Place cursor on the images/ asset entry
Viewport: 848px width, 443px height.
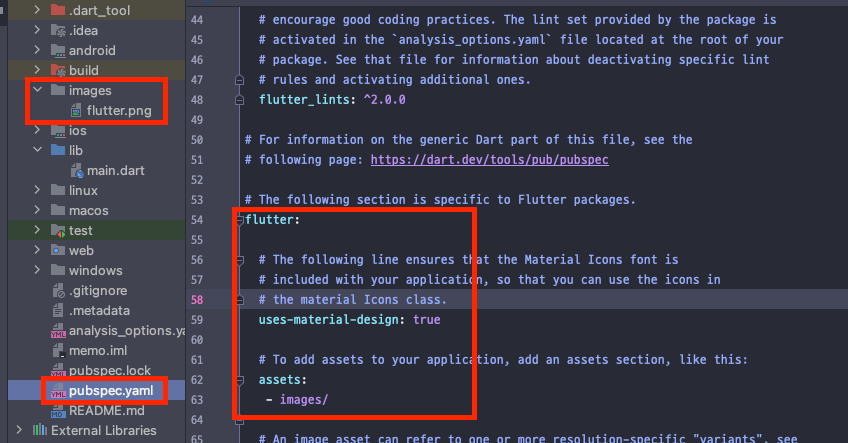[x=303, y=400]
